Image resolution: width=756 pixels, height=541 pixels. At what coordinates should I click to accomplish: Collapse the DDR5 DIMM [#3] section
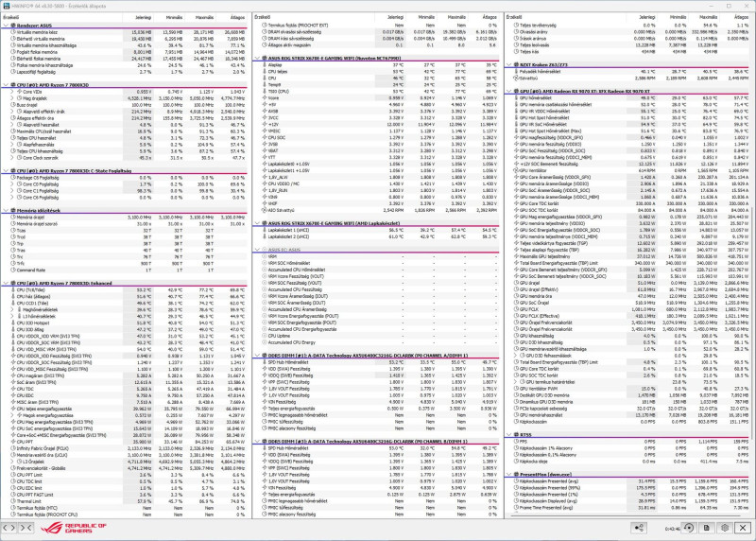point(257,442)
